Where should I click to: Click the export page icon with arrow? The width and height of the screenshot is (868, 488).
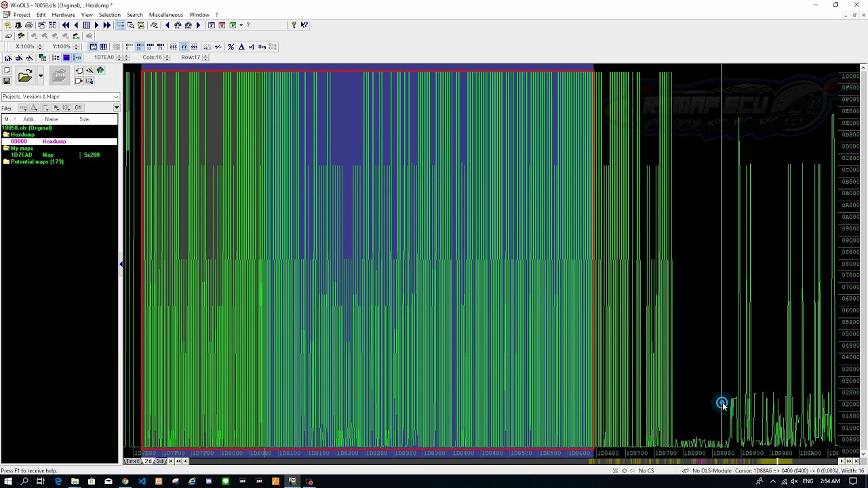[x=79, y=81]
